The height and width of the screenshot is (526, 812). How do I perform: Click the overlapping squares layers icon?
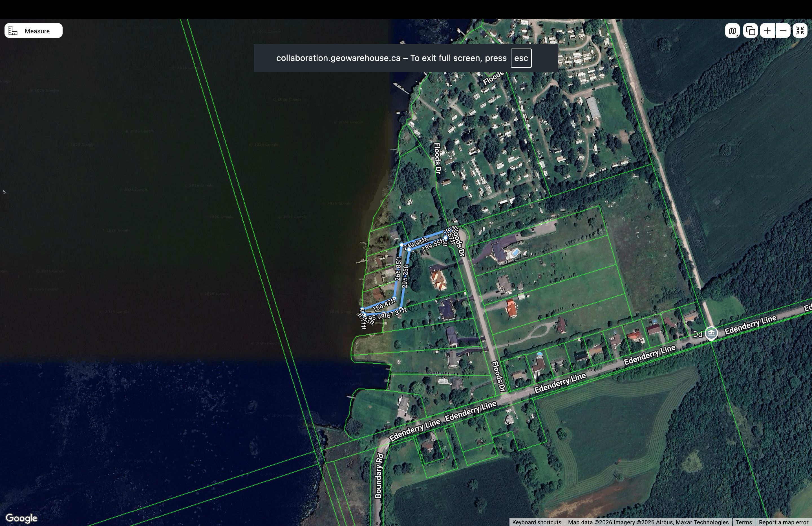[x=750, y=31]
